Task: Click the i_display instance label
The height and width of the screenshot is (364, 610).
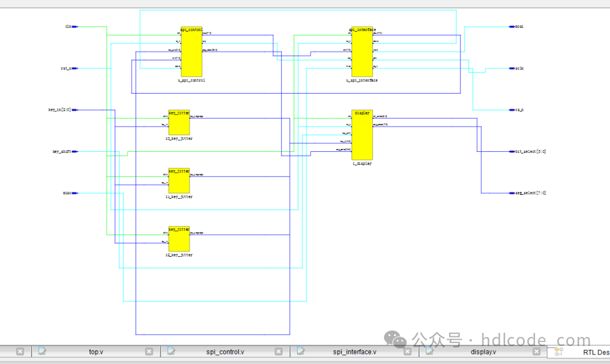Action: [x=362, y=164]
